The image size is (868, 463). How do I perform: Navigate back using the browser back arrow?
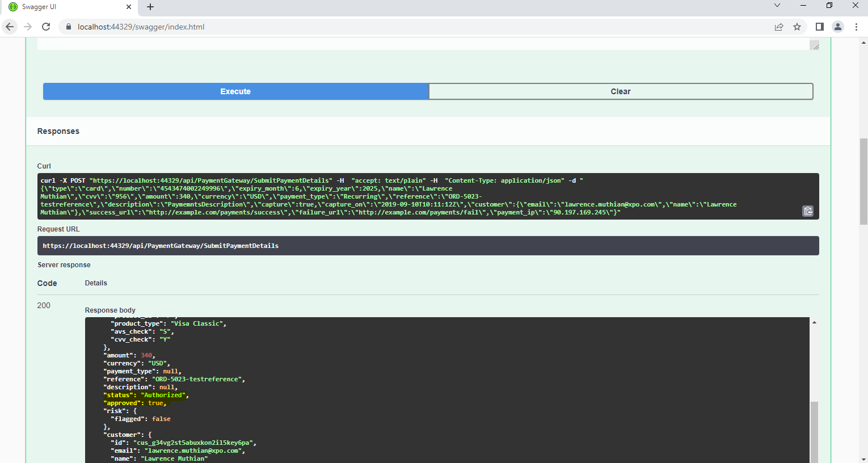10,27
